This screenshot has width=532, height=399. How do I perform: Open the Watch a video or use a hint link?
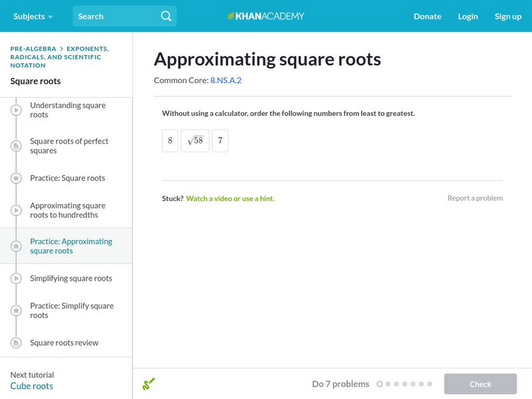click(230, 198)
